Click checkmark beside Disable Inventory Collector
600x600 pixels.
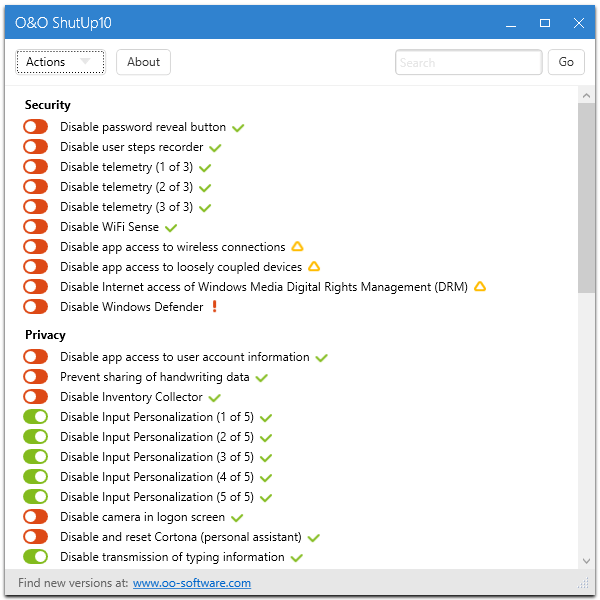coord(215,398)
